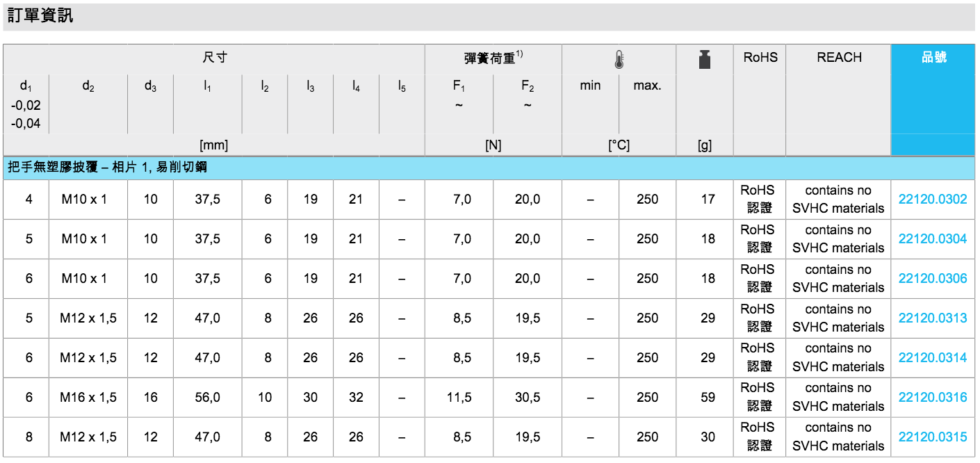
Task: Open part number 22120.0314
Action: tap(932, 358)
